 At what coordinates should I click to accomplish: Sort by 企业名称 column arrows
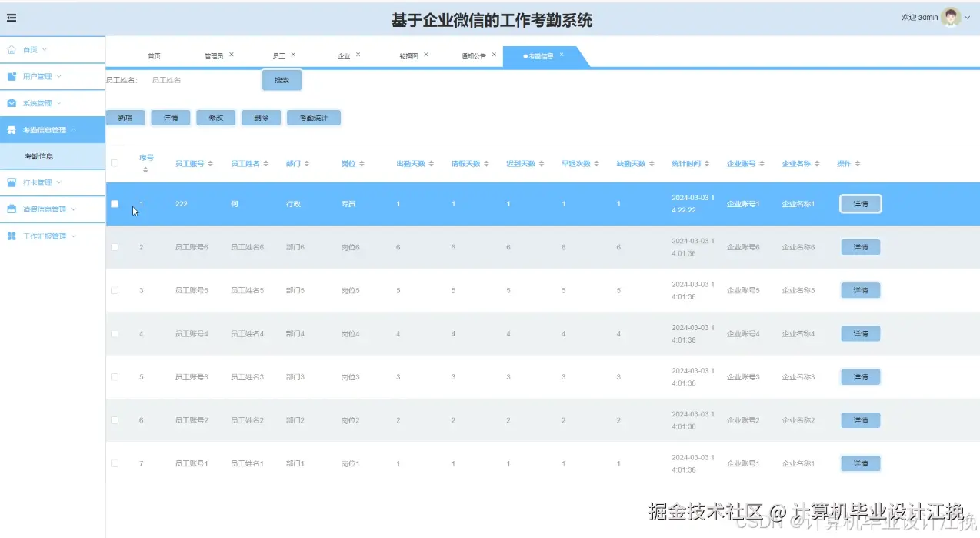818,164
